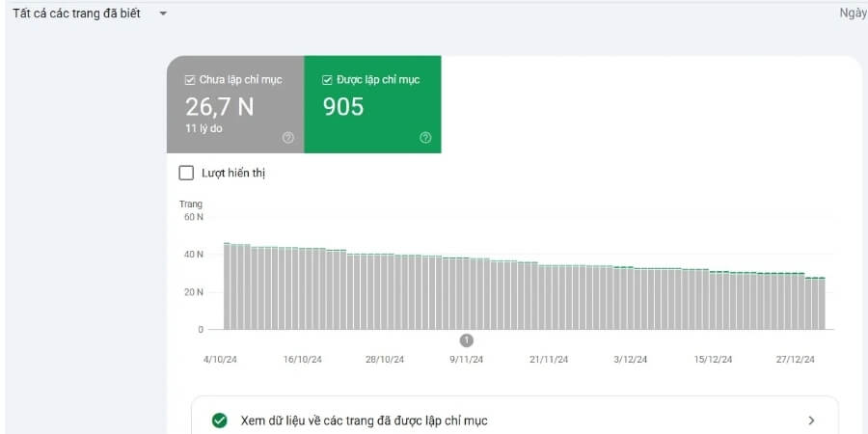Open 'Xem dữ liệu về các trang đã được lập chỉ mục'

pyautogui.click(x=515, y=420)
